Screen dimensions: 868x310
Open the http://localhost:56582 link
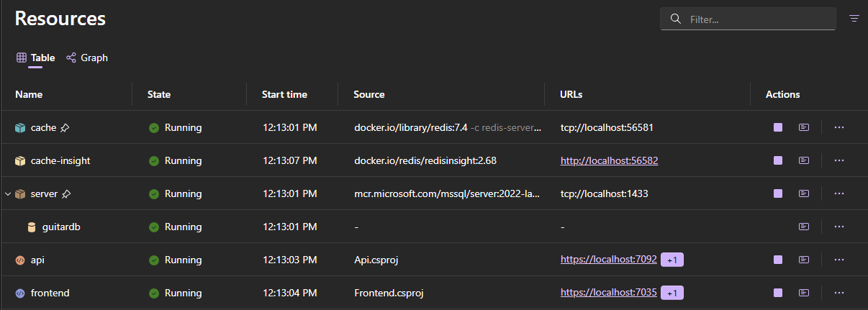(609, 160)
